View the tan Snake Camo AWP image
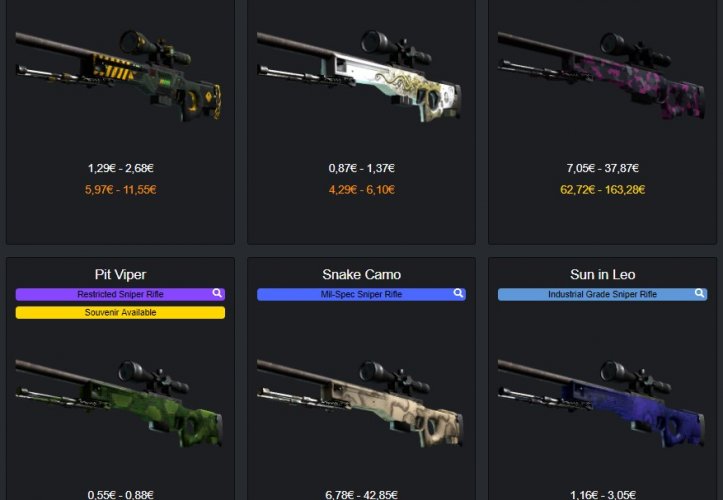The width and height of the screenshot is (723, 500). pos(360,403)
